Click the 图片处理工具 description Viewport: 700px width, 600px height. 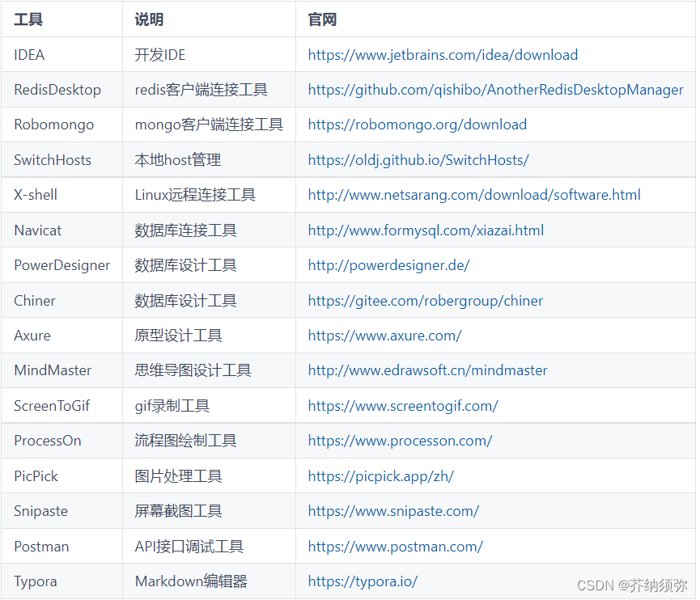click(179, 476)
